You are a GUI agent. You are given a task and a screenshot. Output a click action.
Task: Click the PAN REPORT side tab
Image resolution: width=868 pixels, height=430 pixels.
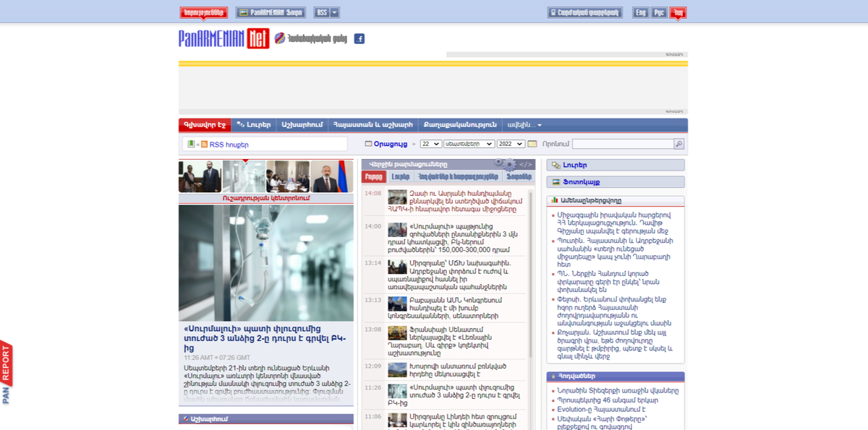click(7, 373)
